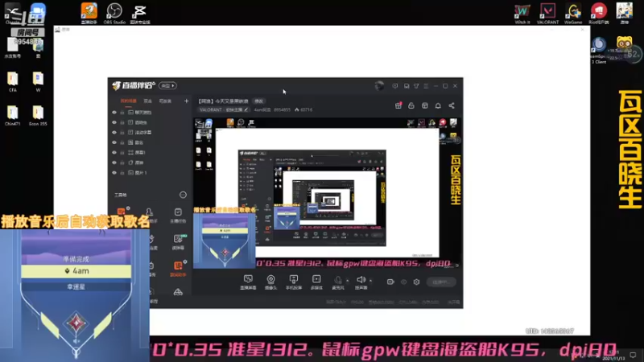This screenshot has height=362, width=644.
Task: Open the Witch It desktop shortcut
Action: tap(522, 14)
